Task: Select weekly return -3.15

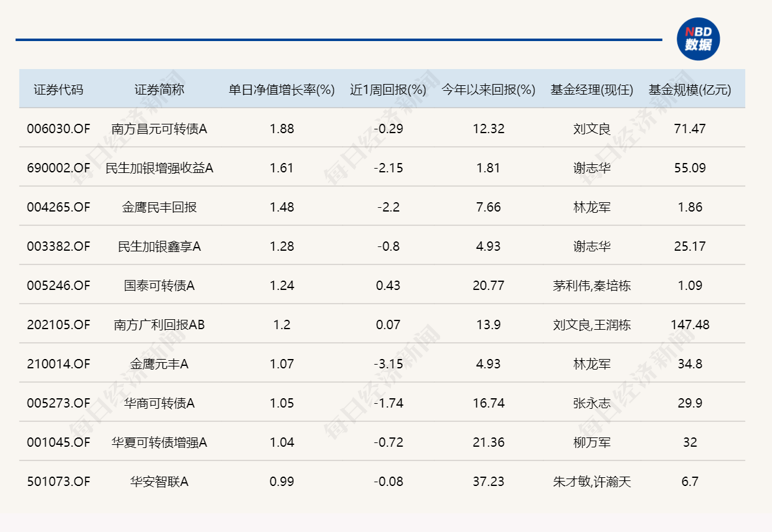Action: (388, 364)
